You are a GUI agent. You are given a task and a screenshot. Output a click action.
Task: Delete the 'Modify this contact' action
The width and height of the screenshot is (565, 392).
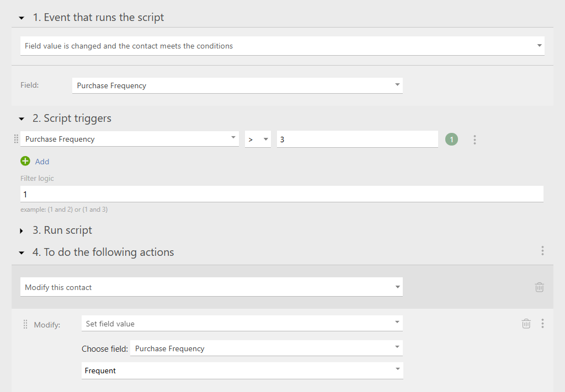539,287
